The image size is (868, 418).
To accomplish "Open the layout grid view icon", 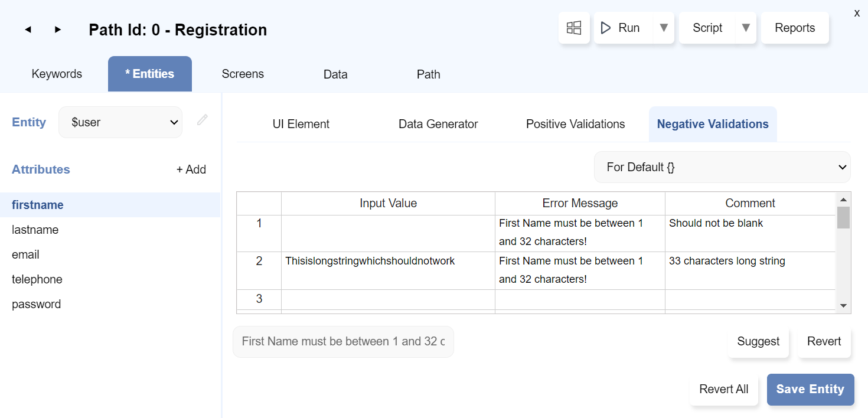I will coord(574,28).
